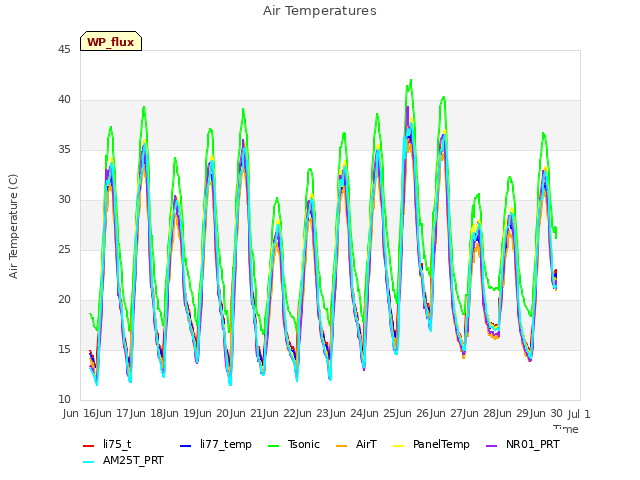Select the AM25T_PRT legend entry
Screen dimensions: 640x480
[x=123, y=460]
